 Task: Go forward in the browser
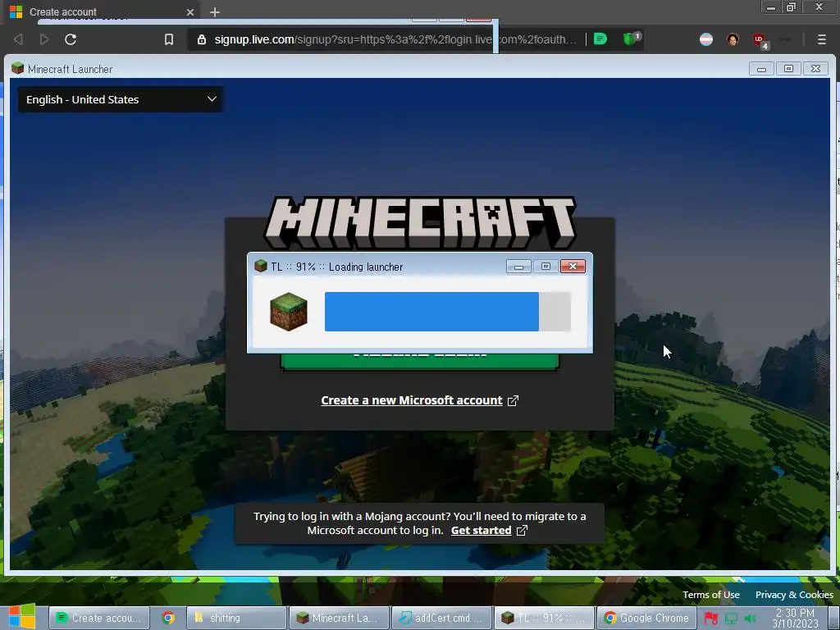pyautogui.click(x=44, y=39)
